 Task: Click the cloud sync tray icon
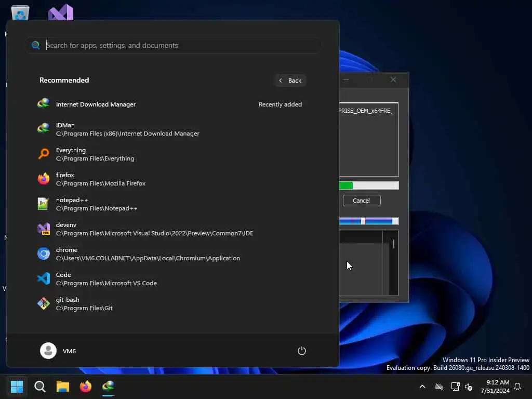[439, 387]
